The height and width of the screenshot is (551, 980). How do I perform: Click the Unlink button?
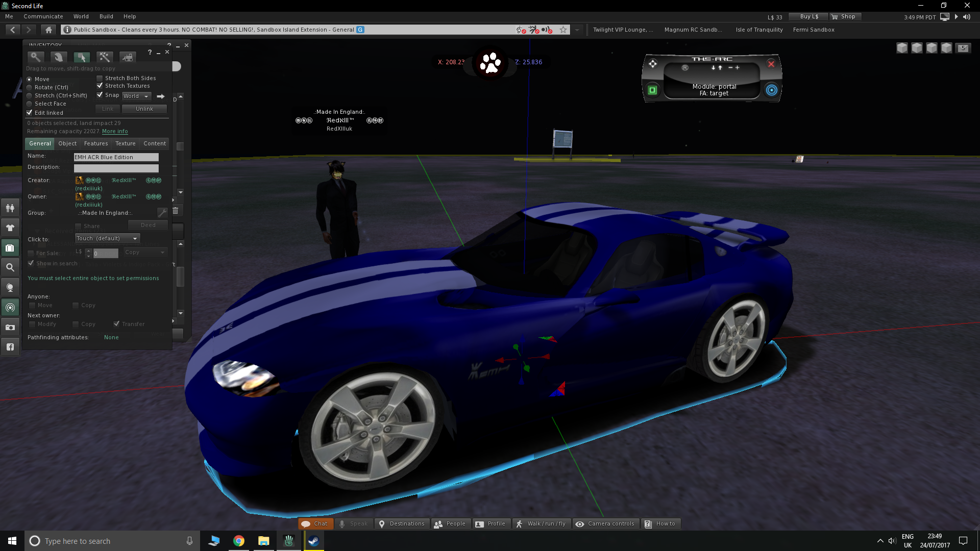[x=144, y=109]
